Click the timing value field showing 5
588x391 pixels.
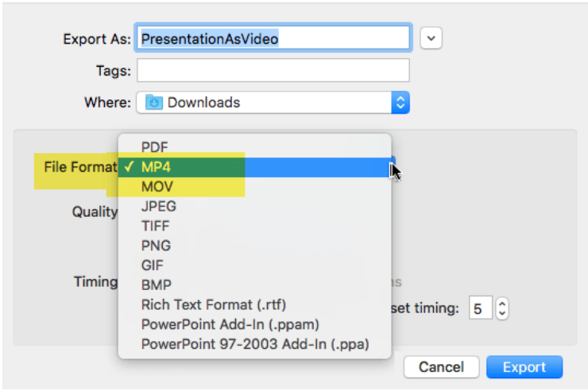click(x=479, y=308)
